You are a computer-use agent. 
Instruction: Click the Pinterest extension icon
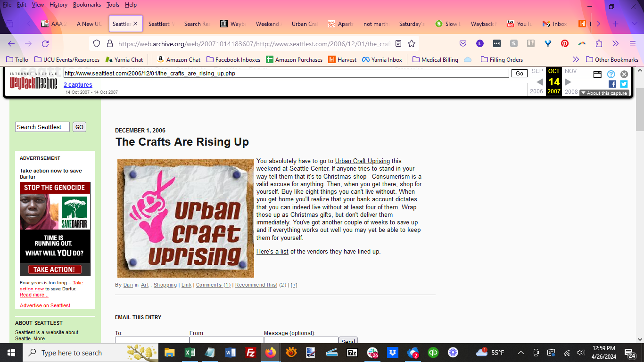tap(565, 44)
